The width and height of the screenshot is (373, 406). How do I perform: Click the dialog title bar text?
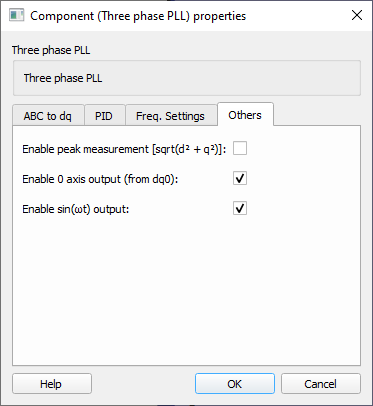pos(138,16)
